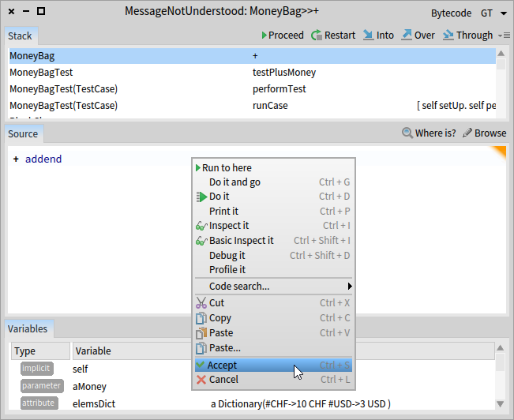This screenshot has width=514, height=420.
Task: Click the attribute type badge
Action: pyautogui.click(x=39, y=403)
